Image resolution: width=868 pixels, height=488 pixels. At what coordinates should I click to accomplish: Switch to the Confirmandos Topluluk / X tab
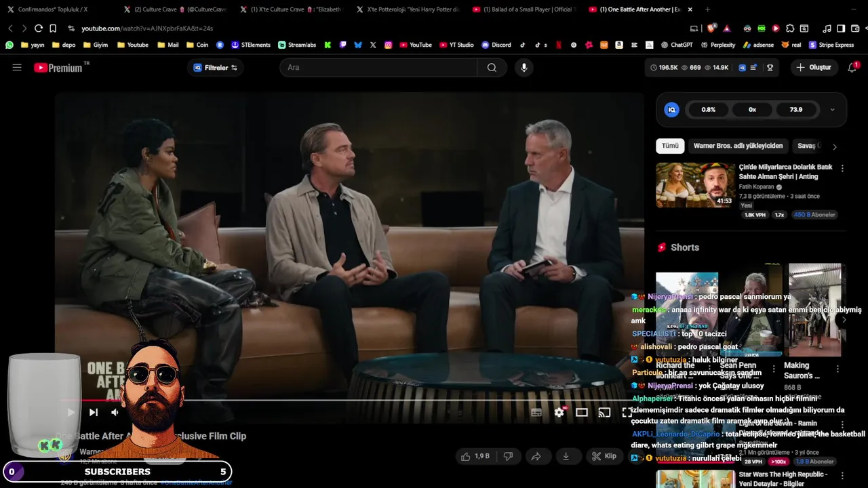pyautogui.click(x=58, y=9)
